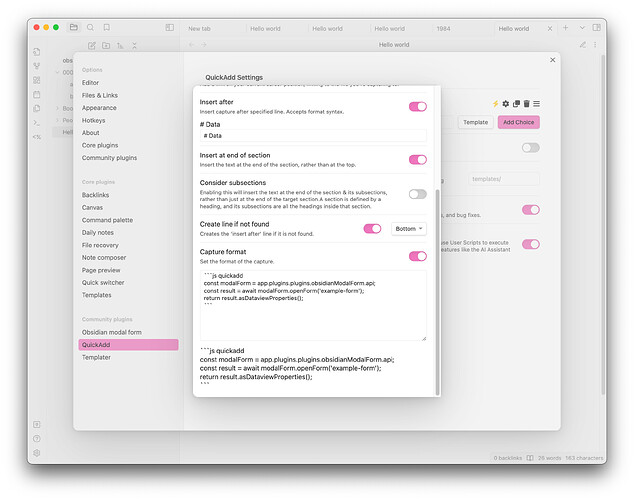
Task: Click the templates/ folder path input
Action: pyautogui.click(x=504, y=179)
